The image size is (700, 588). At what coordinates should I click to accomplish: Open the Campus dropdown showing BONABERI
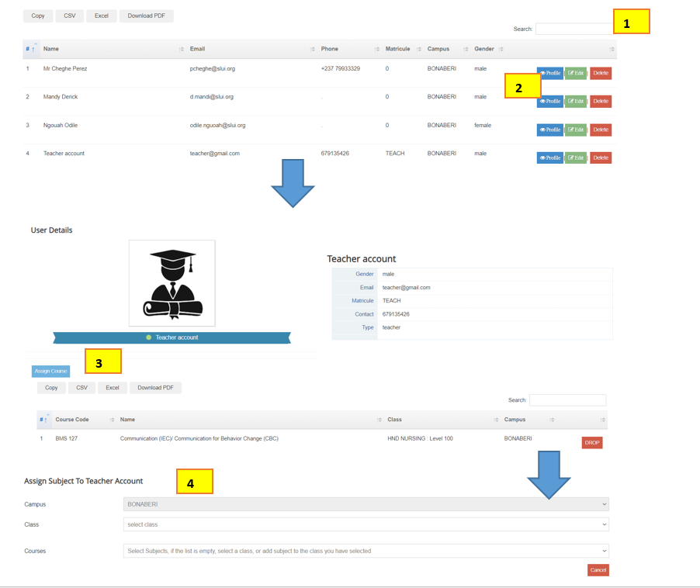point(366,504)
